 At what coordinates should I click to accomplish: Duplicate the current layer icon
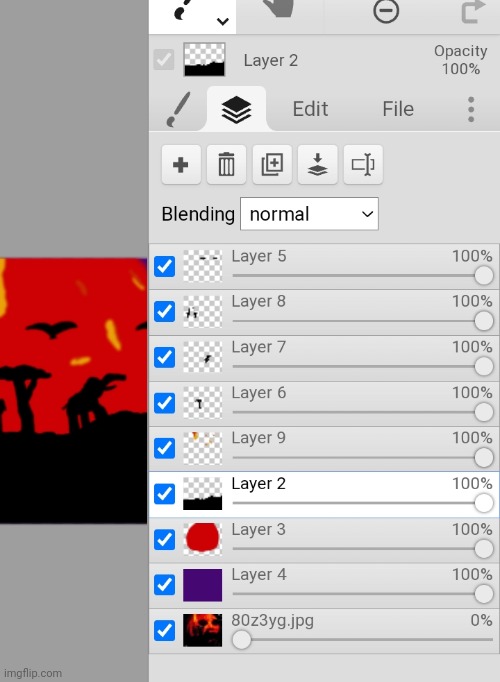pos(272,165)
